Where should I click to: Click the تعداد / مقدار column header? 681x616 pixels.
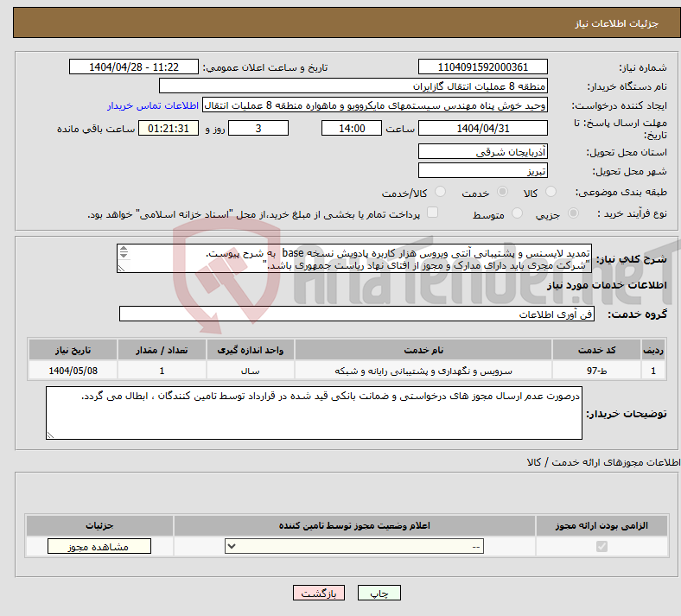point(162,350)
